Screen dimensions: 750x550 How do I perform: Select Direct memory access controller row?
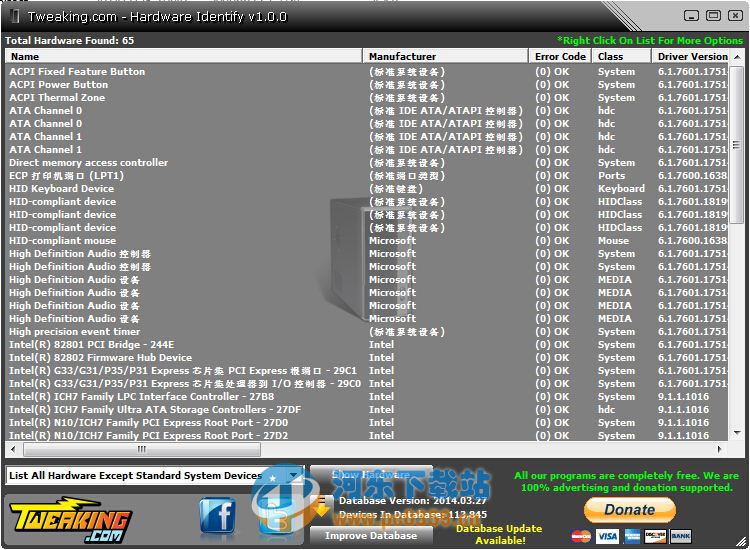coord(367,163)
